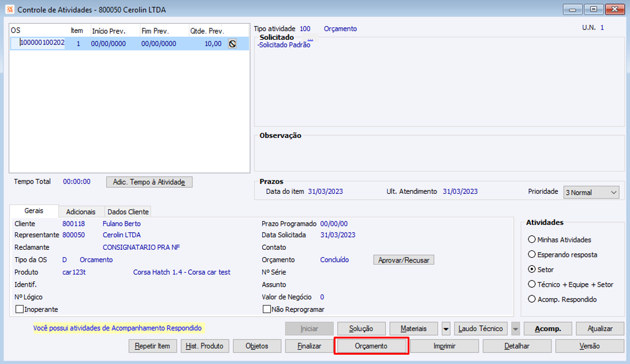Click the Cliente code 800118
Image resolution: width=630 pixels, height=364 pixels.
point(73,224)
